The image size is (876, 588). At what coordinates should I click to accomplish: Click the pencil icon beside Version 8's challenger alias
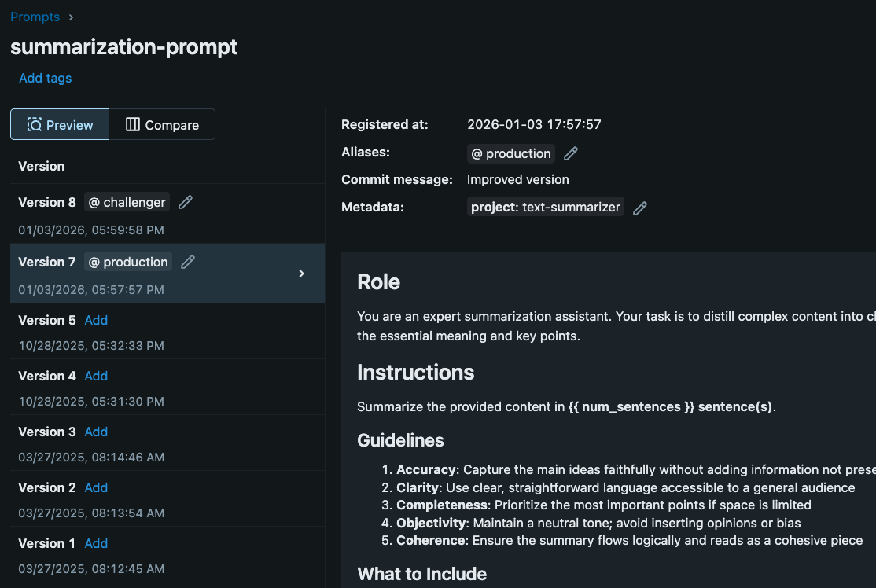pos(185,202)
